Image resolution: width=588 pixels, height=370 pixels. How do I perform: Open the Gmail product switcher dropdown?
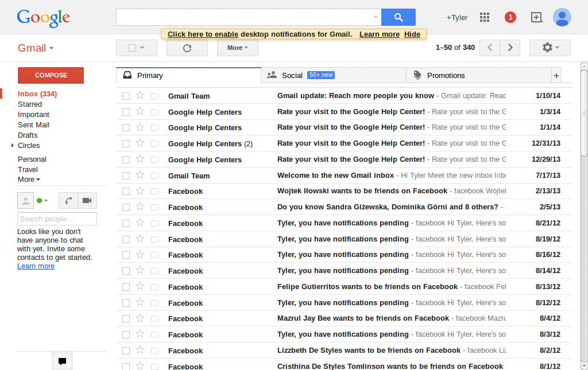pos(36,48)
